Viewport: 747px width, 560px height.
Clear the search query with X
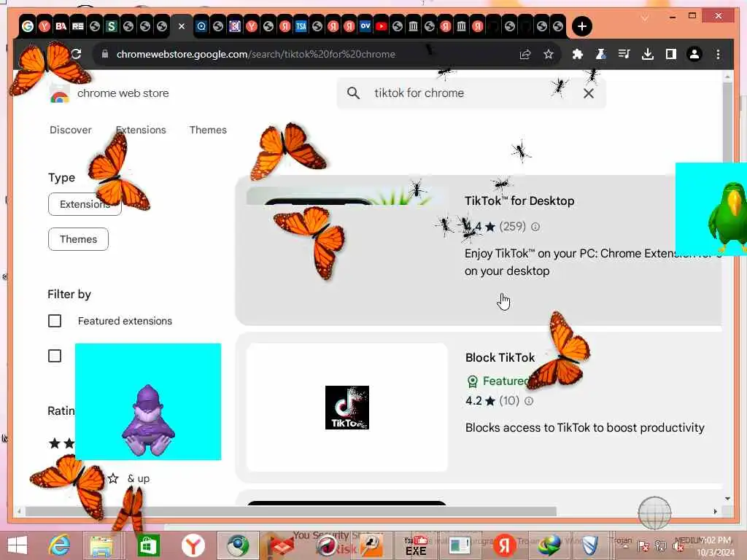coord(589,93)
